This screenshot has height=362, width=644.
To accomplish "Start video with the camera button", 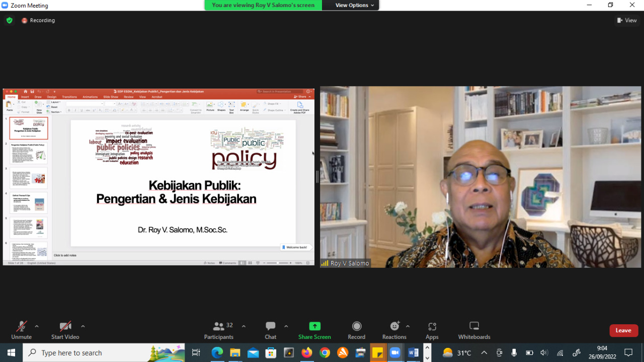I will point(65,330).
